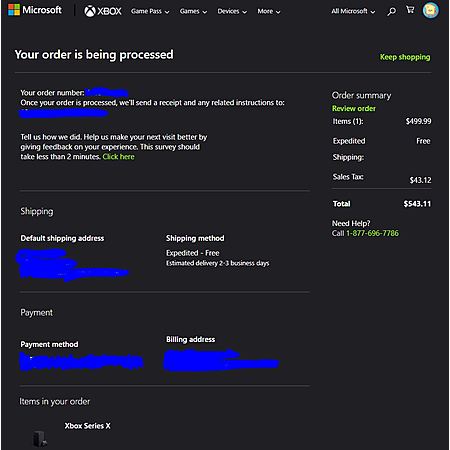Image resolution: width=450 pixels, height=450 pixels.
Task: Click the Xbox Series X console thumbnail
Action: coord(40,439)
